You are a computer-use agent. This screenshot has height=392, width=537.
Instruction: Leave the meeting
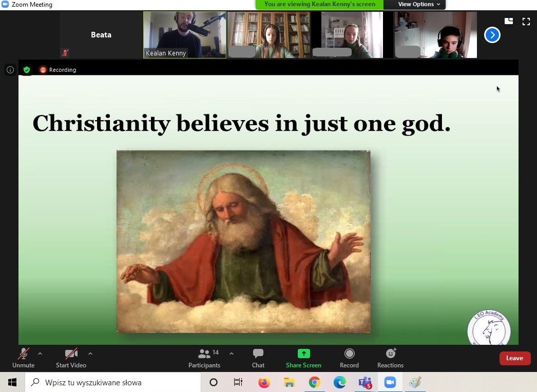pos(515,358)
